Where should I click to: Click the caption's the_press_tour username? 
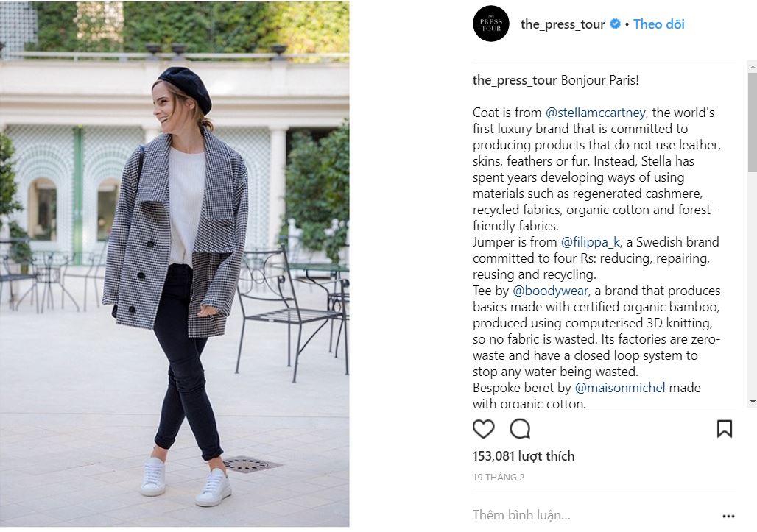coord(515,80)
